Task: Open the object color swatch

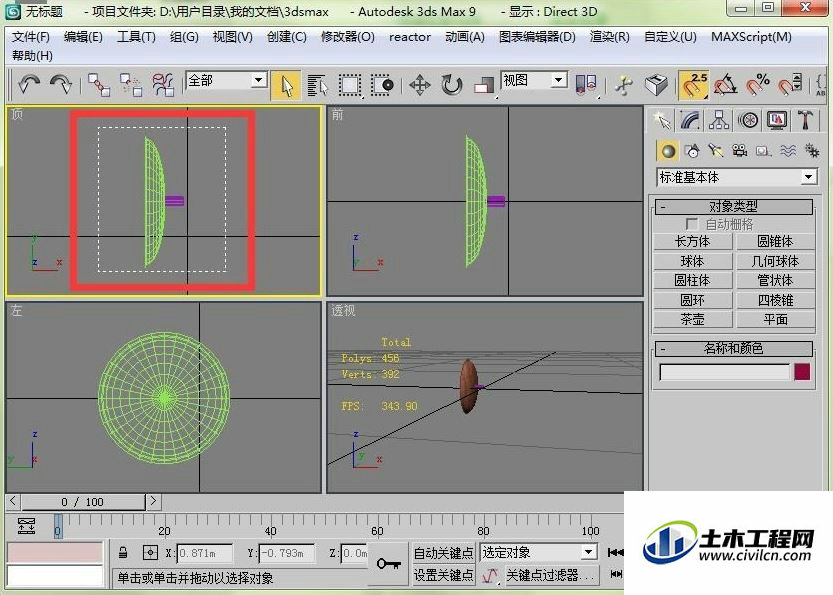Action: point(802,372)
